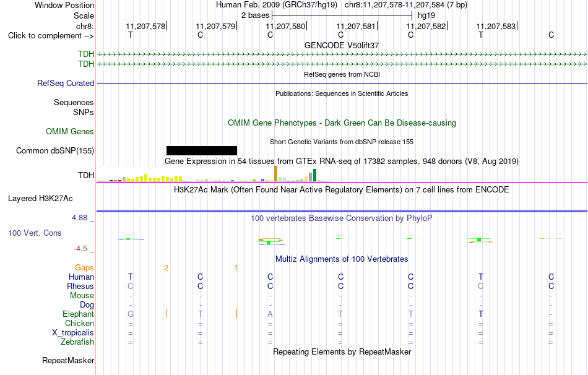Select the Rhesus alignment row label
The image size is (588, 375).
coord(80,286)
